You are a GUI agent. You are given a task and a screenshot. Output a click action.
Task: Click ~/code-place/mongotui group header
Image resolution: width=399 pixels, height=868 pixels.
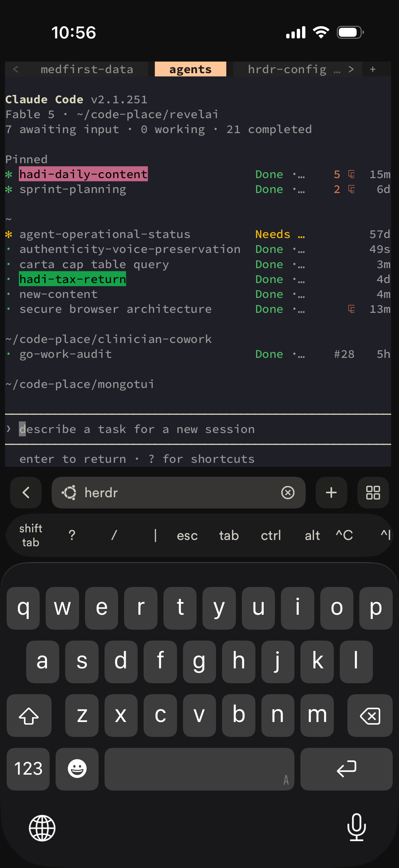(80, 384)
